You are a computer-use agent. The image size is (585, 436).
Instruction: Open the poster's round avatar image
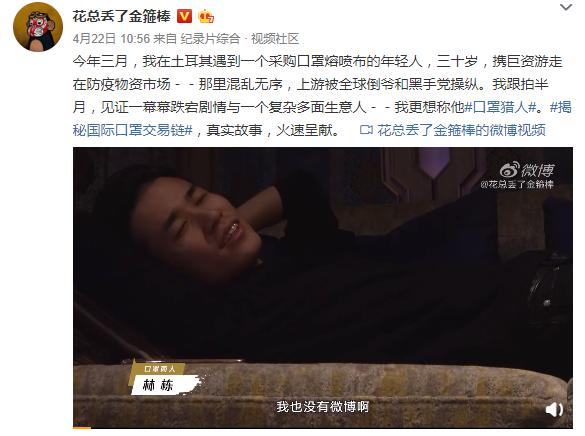point(38,26)
